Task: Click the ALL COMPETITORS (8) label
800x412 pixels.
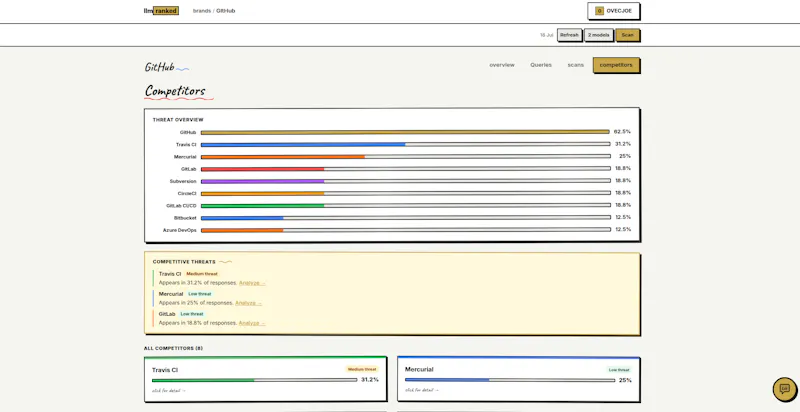Action: [x=173, y=348]
